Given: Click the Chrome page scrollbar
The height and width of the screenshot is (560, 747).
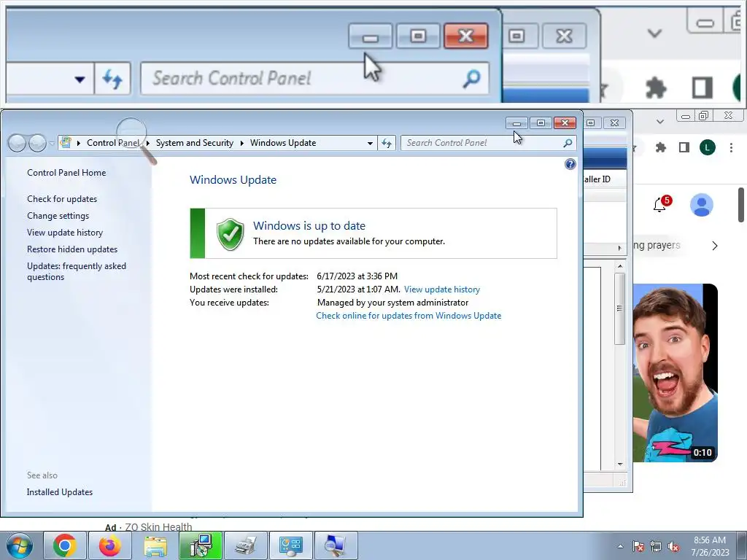Looking at the screenshot, I should pos(742,205).
